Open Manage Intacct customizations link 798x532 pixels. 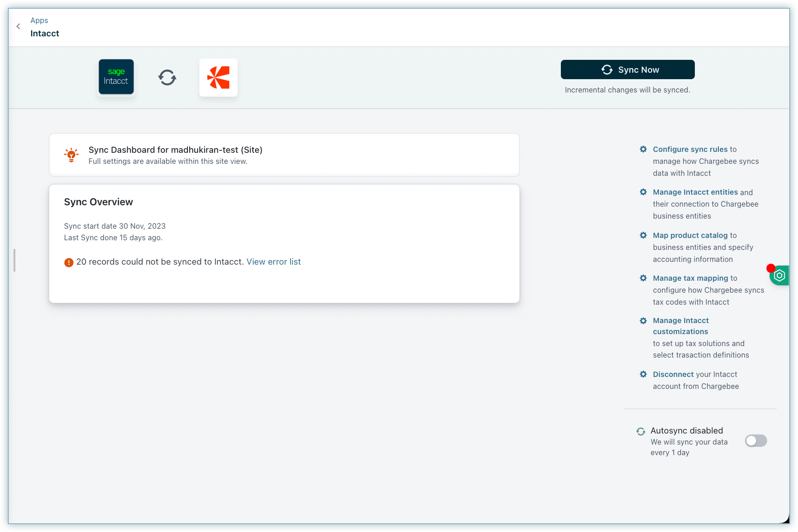681,326
